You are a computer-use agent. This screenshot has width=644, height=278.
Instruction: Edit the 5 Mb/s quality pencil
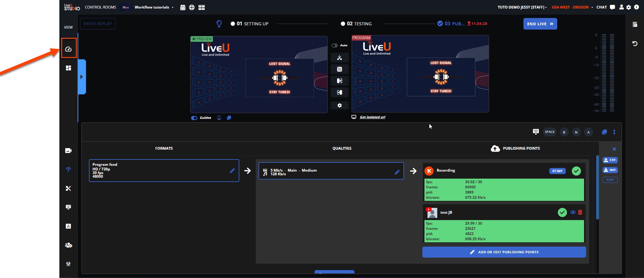[397, 172]
